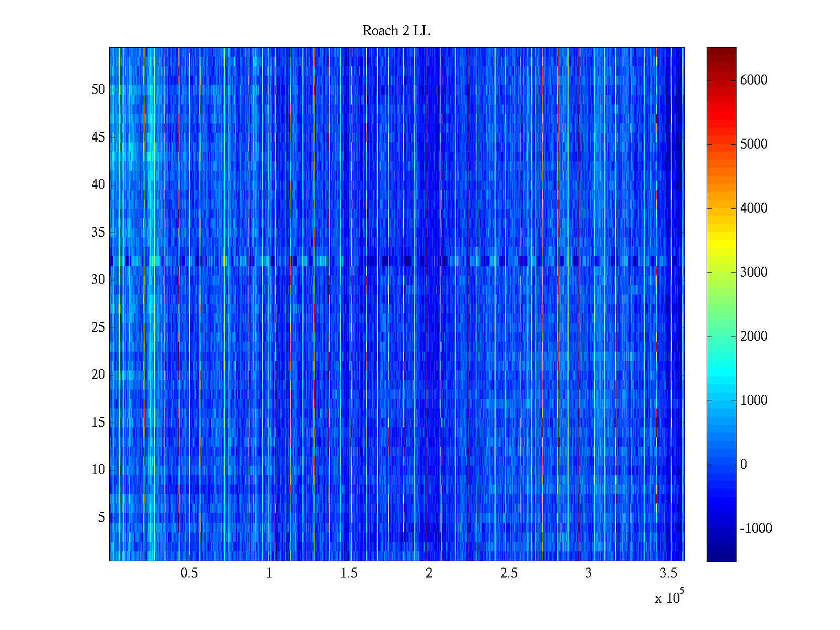The width and height of the screenshot is (840, 630).
Task: Click the 0 label on the colorbar
Action: click(743, 464)
